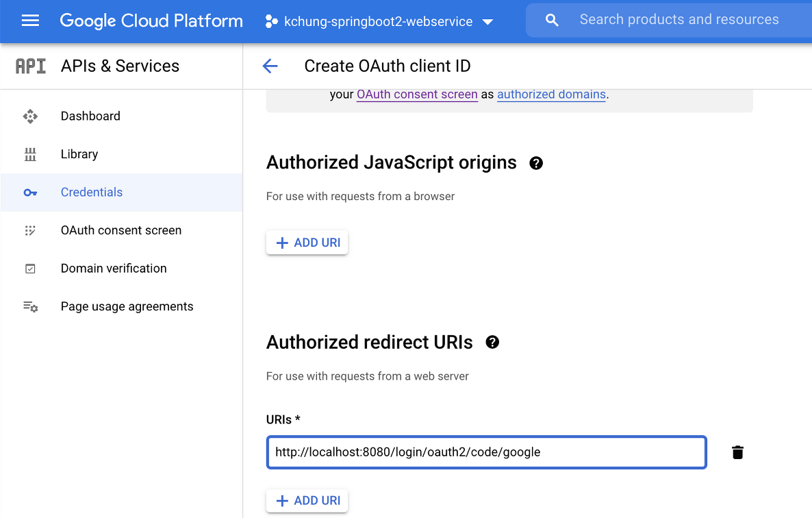Click the Dashboard sidebar icon
Screen dimensions: 812x518
pyautogui.click(x=30, y=116)
